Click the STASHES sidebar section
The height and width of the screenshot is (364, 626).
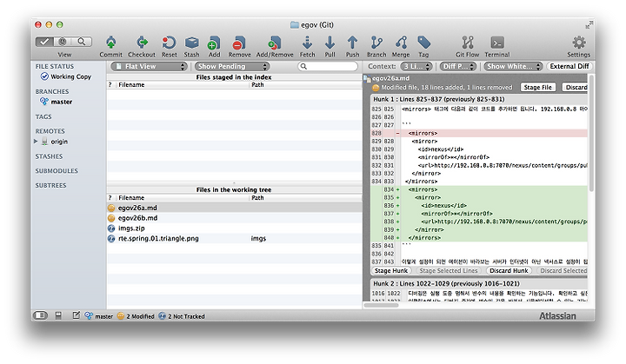pyautogui.click(x=49, y=156)
